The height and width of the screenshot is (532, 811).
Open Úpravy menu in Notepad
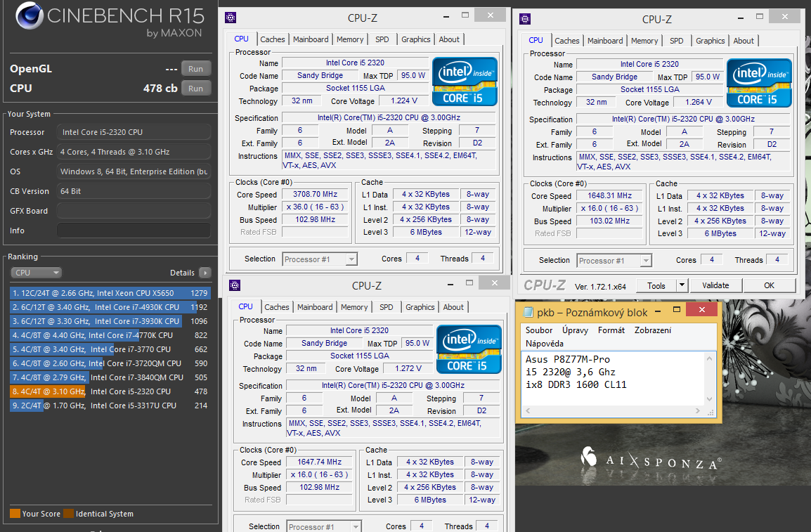(x=575, y=330)
